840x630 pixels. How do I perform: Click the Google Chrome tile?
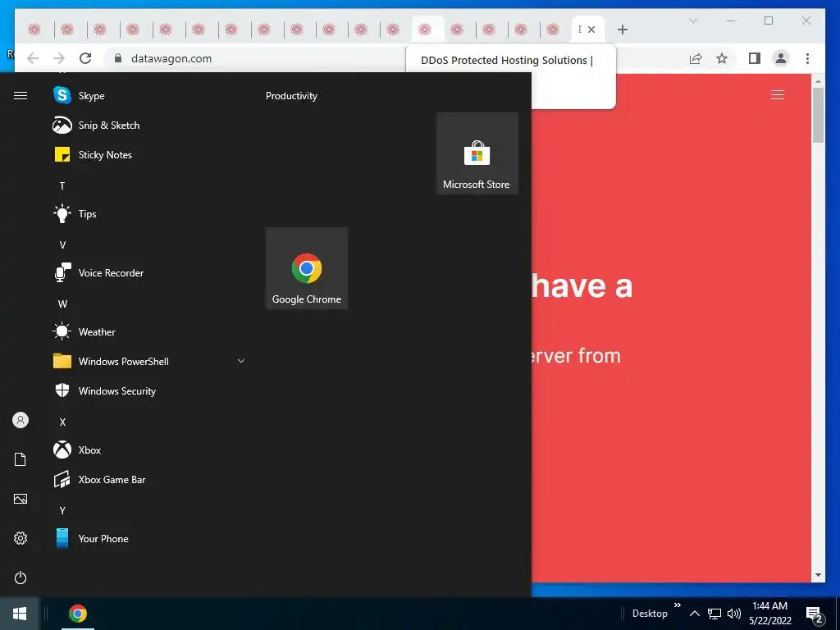click(307, 268)
